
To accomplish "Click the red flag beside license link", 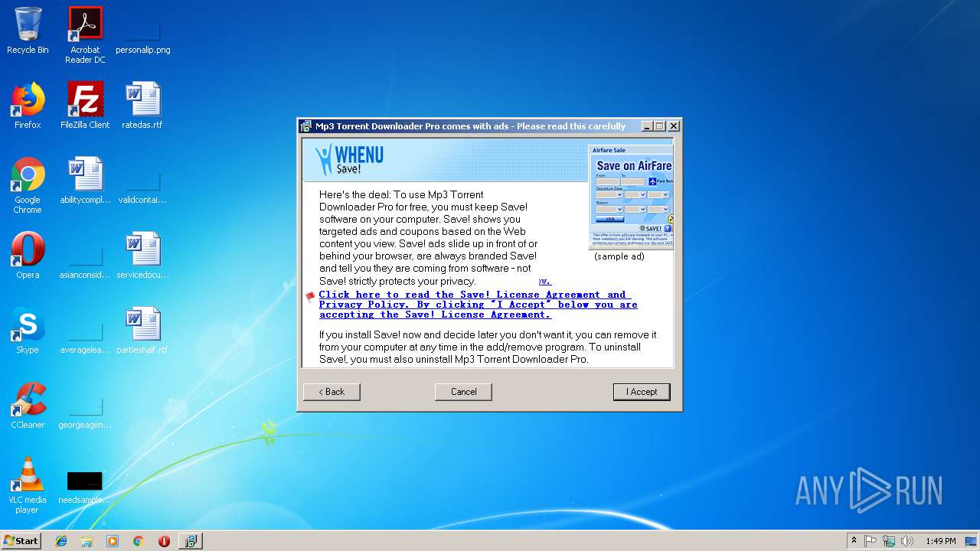I will [310, 296].
